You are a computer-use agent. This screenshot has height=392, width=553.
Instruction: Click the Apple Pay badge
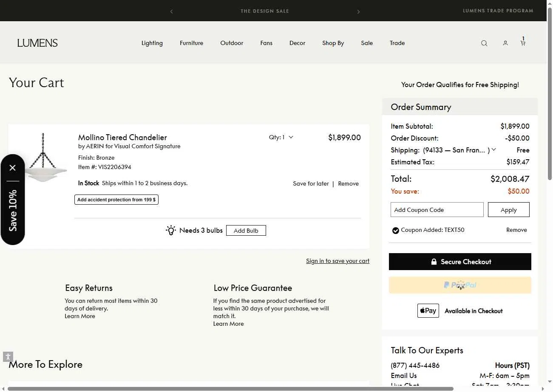428,311
